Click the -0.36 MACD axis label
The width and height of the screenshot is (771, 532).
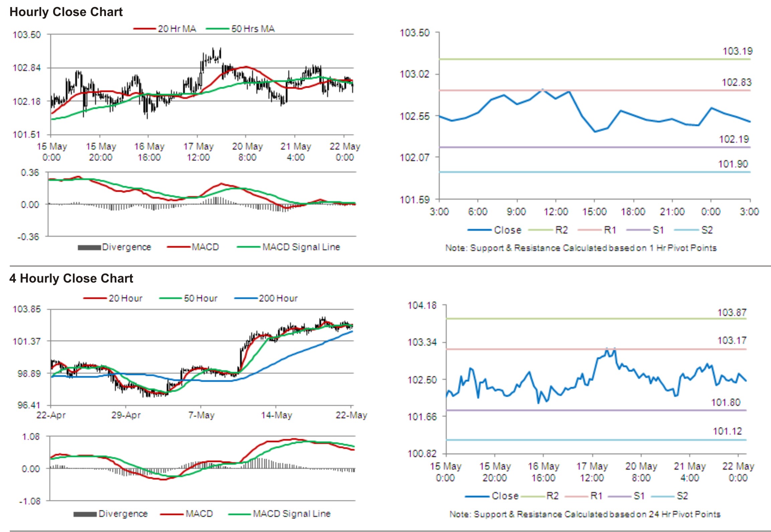pos(28,237)
